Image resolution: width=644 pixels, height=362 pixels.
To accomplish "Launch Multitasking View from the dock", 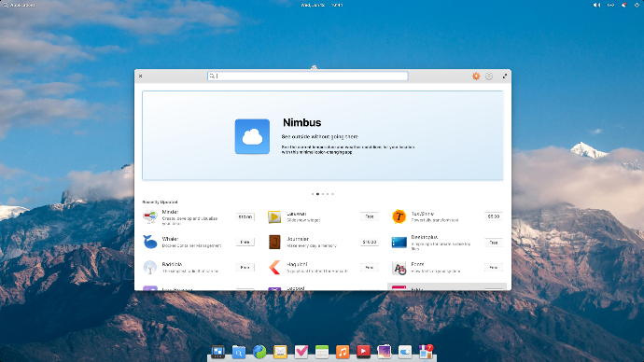I will 218,352.
